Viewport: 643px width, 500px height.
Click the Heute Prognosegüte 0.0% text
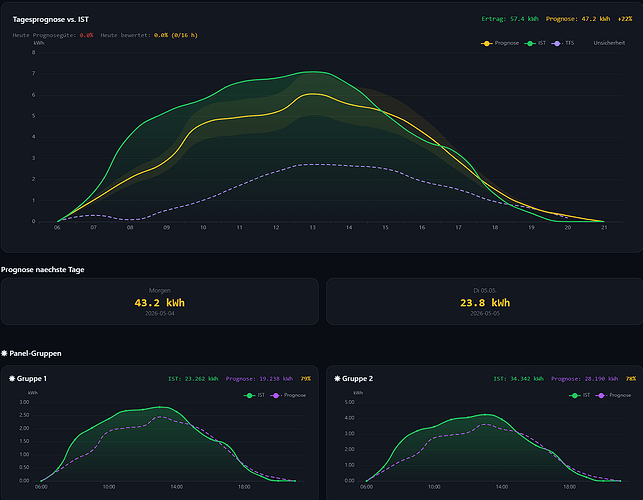point(53,35)
